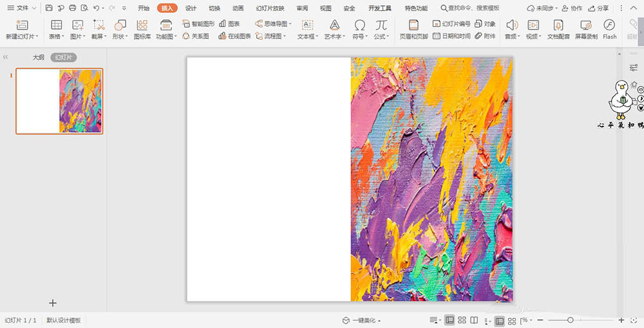
Task: Switch to slide sorter view in status bar
Action: [x=462, y=320]
